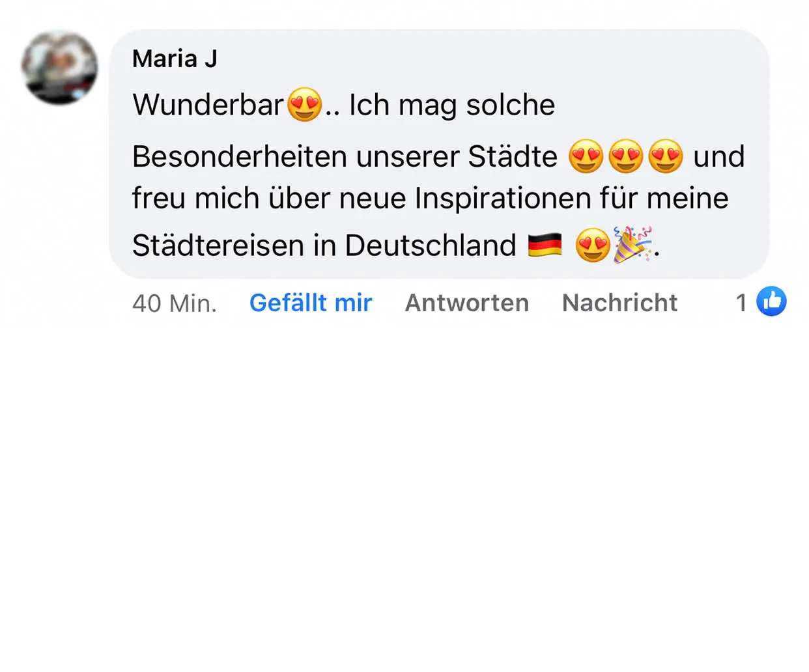Send a message via Nachricht

tap(619, 303)
